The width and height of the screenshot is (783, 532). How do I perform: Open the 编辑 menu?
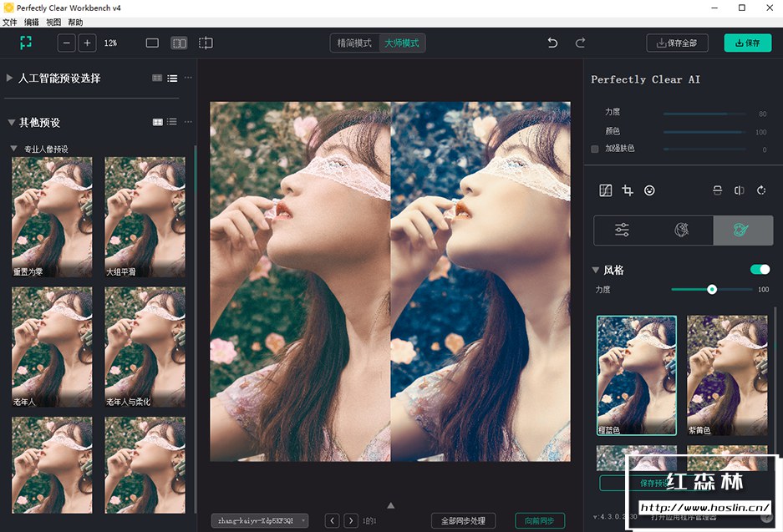tap(32, 23)
